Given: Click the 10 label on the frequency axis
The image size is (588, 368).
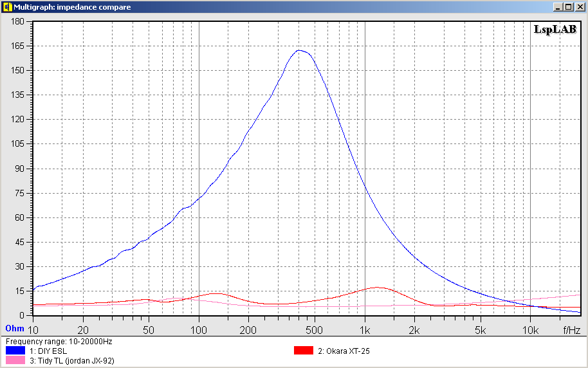Looking at the screenshot, I should point(33,330).
